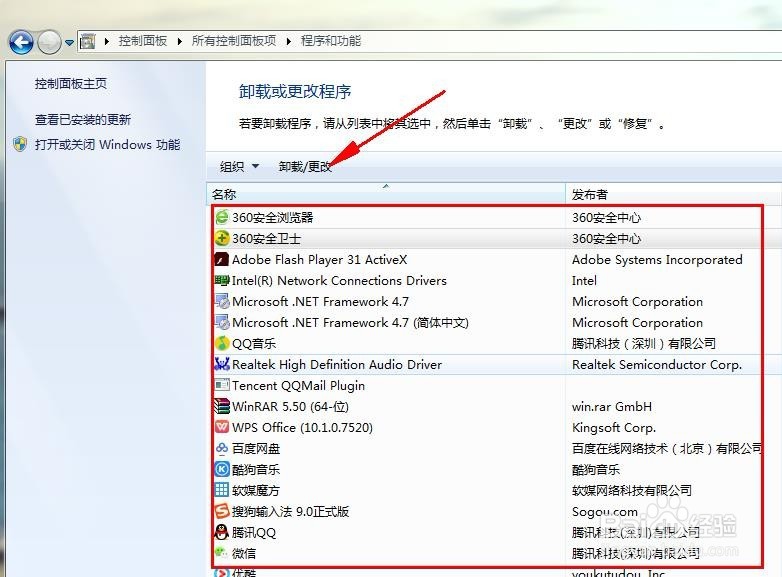Screen dimensions: 782x577
Task: Click the WPS Office icon
Action: click(222, 427)
